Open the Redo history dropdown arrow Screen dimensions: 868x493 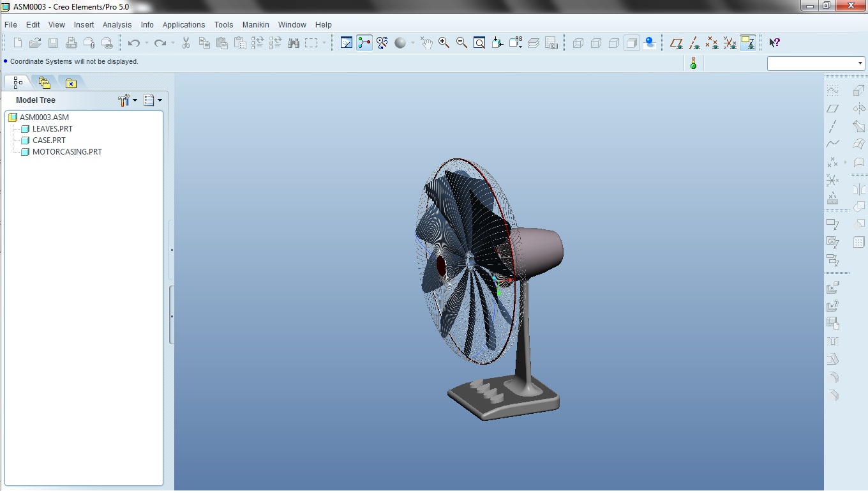(173, 43)
